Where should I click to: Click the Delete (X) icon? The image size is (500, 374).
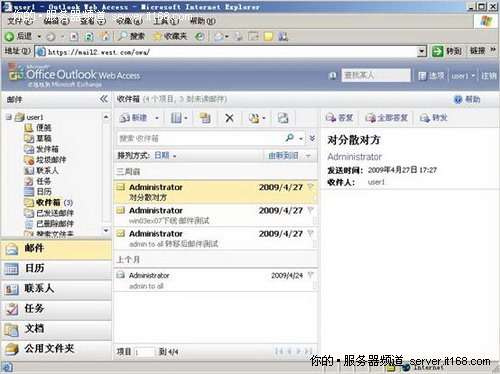229,118
